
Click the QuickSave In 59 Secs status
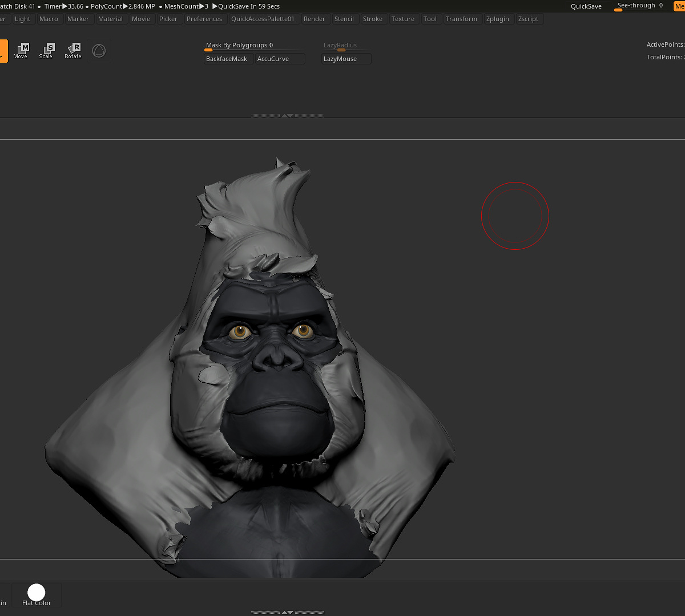pos(246,6)
